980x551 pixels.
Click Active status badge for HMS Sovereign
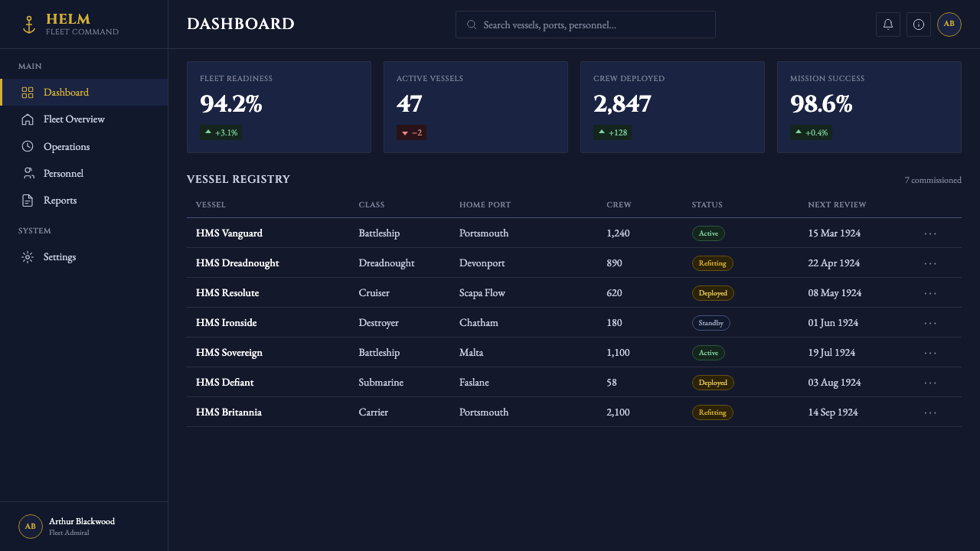tap(708, 353)
